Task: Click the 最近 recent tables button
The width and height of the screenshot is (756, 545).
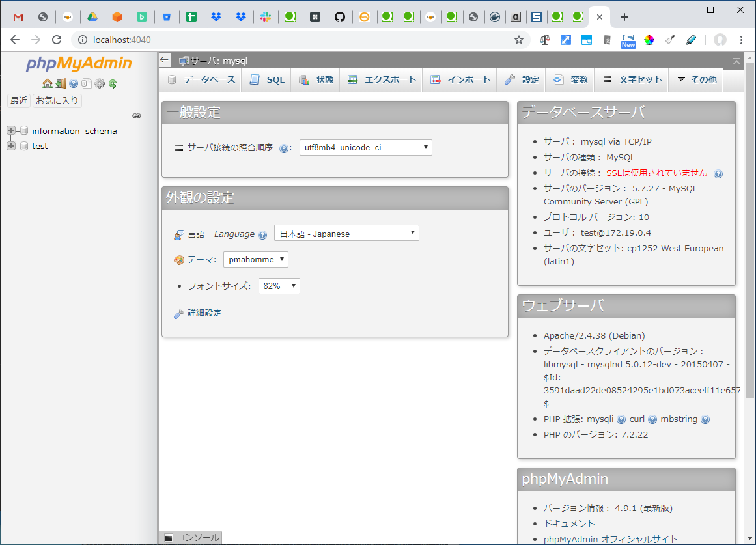Action: (x=19, y=100)
